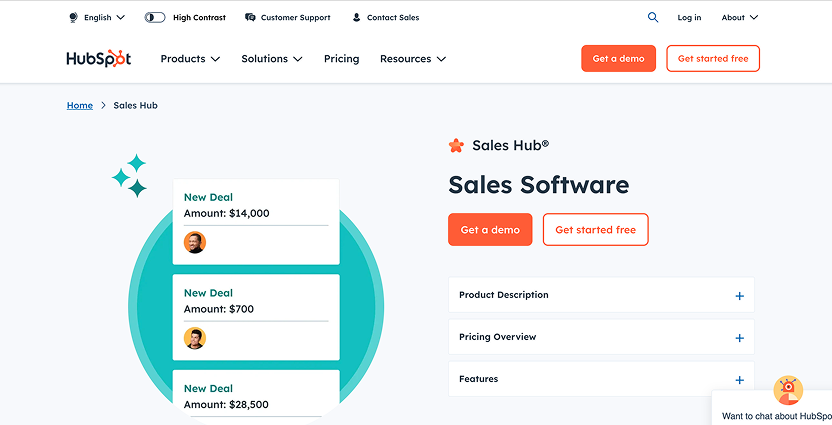832x425 pixels.
Task: Go to the Pricing page
Action: (x=341, y=59)
